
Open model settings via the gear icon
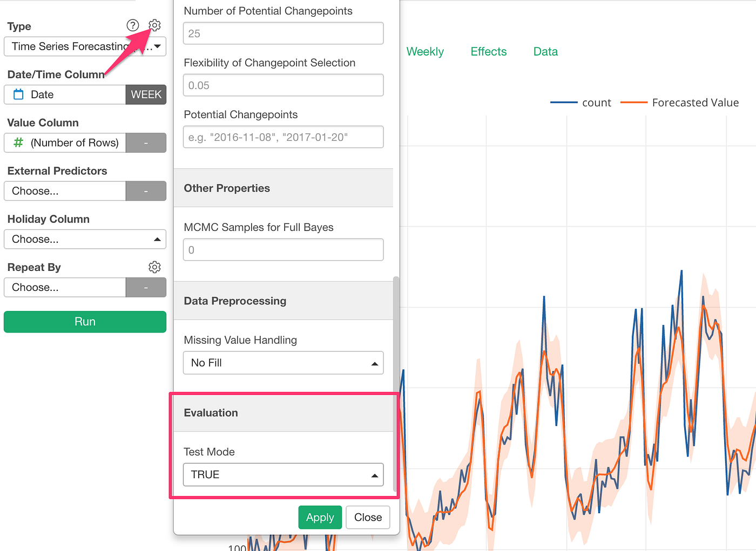[154, 25]
